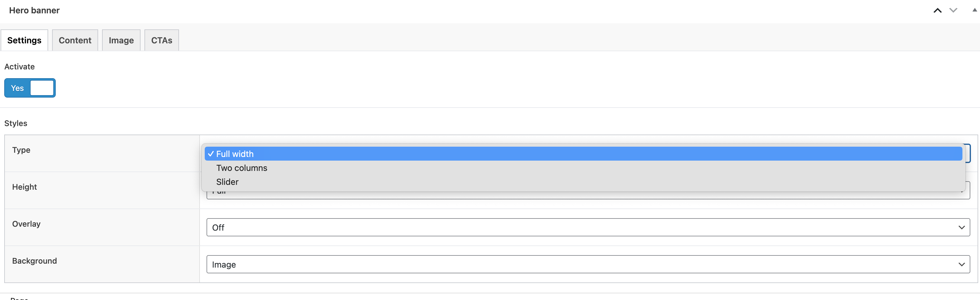Click the Type row label
Viewport: 980px width, 300px height.
coord(21,150)
